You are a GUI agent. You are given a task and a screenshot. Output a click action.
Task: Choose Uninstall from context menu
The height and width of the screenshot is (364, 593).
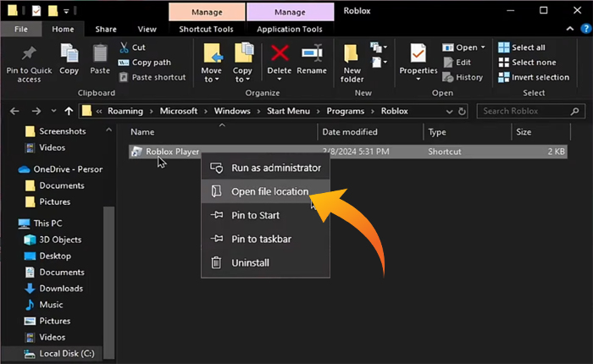coord(265,262)
